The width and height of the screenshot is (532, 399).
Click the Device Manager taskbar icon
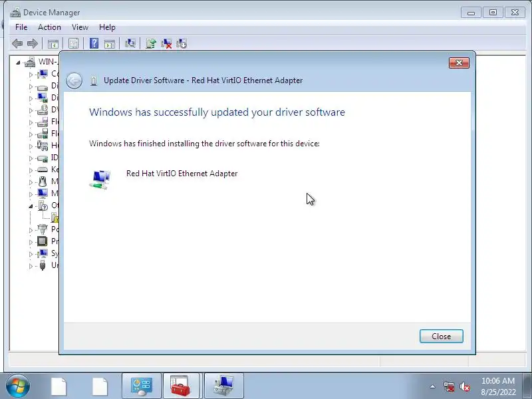point(224,386)
